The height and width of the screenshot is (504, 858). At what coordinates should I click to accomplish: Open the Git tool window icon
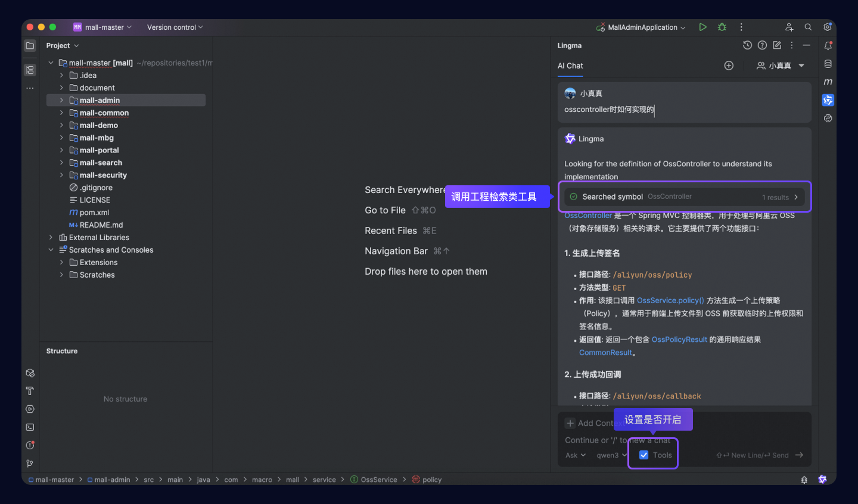30,463
